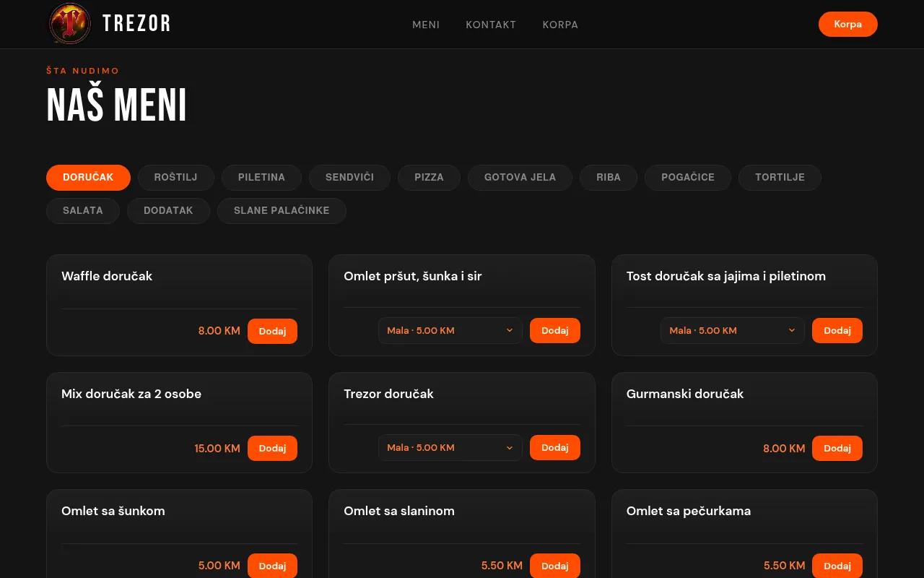The height and width of the screenshot is (578, 924).
Task: Add Omlet pršut, šunka i sir to cart
Action: (554, 330)
